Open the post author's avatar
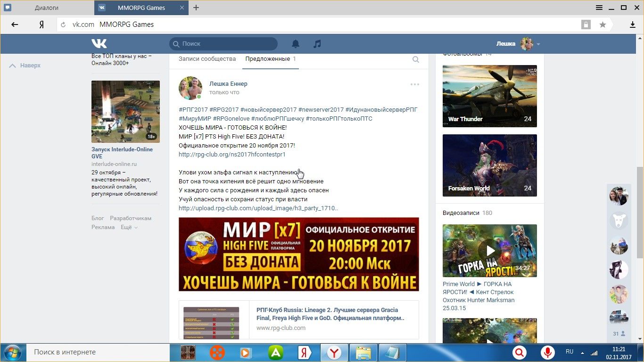The image size is (644, 362). point(190,88)
